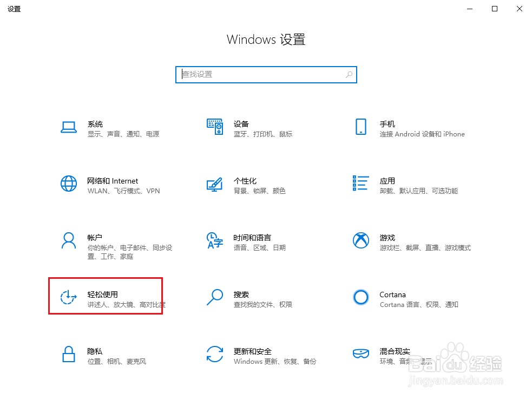The height and width of the screenshot is (399, 532).
Task: Click the text 你的帐户、电子邮件、同步设置
Action: coord(130,252)
